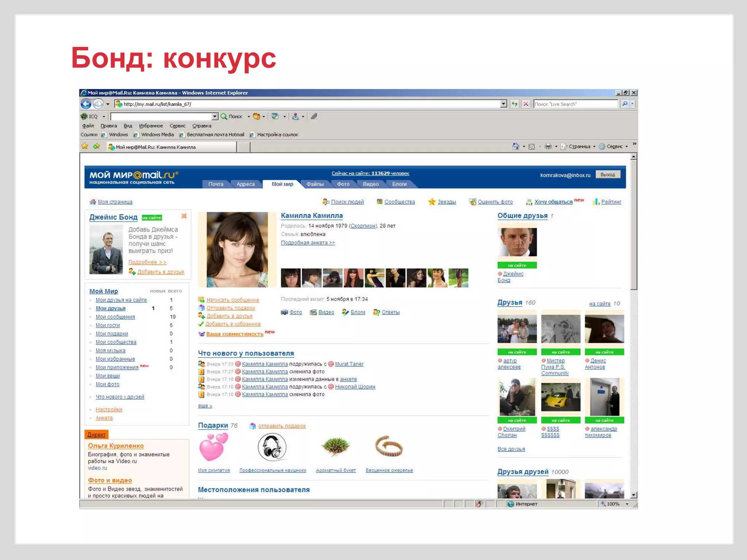Open the browser Home icon
This screenshot has width=747, height=560.
[x=516, y=146]
